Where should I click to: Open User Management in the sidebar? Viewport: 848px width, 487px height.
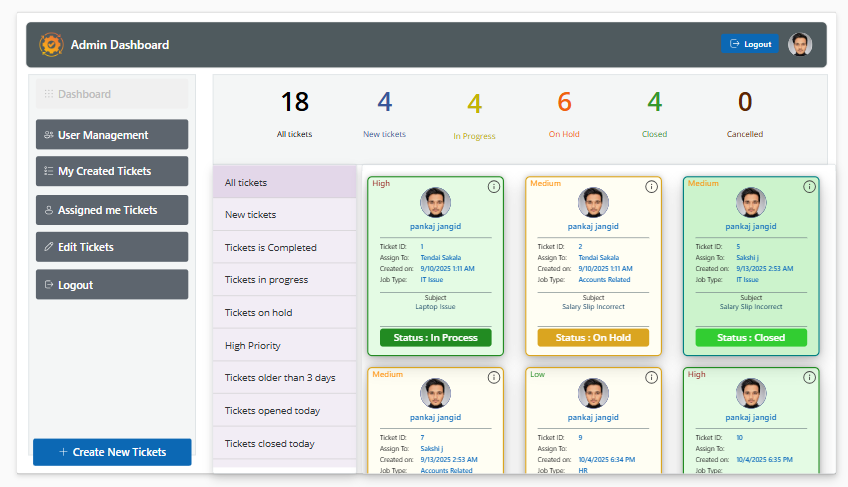click(112, 135)
